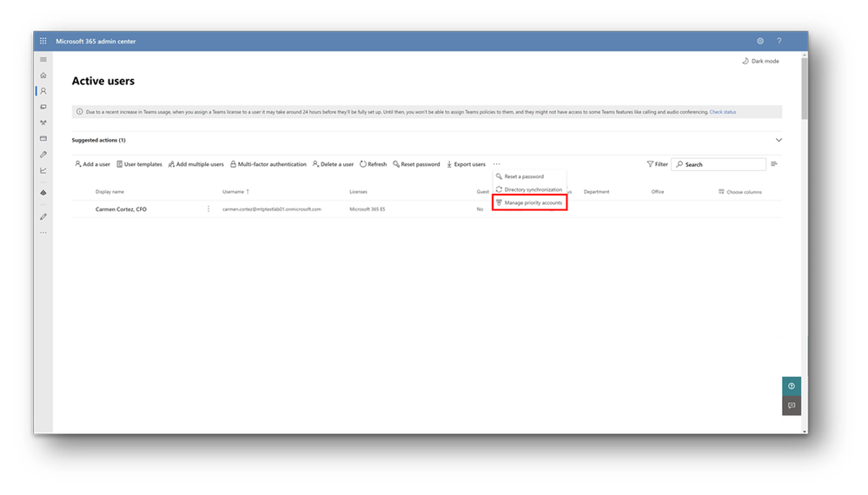The image size is (868, 495).
Task: Click Delete a user
Action: click(333, 164)
